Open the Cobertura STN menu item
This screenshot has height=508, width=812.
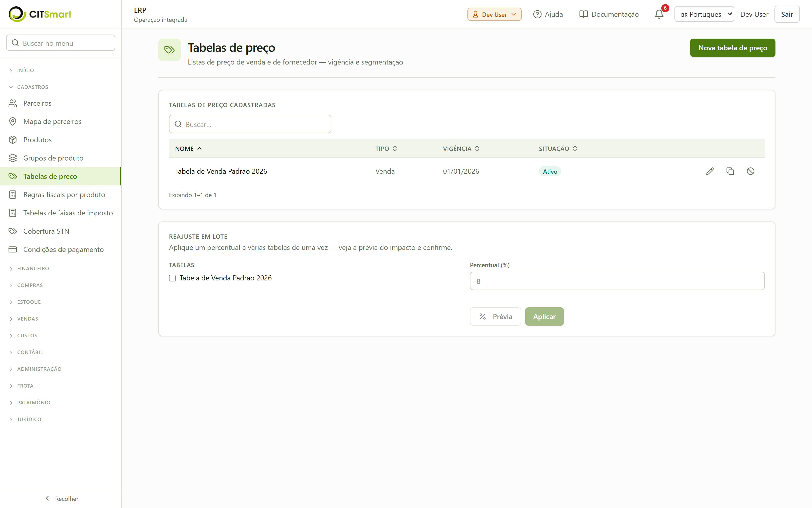60,231
